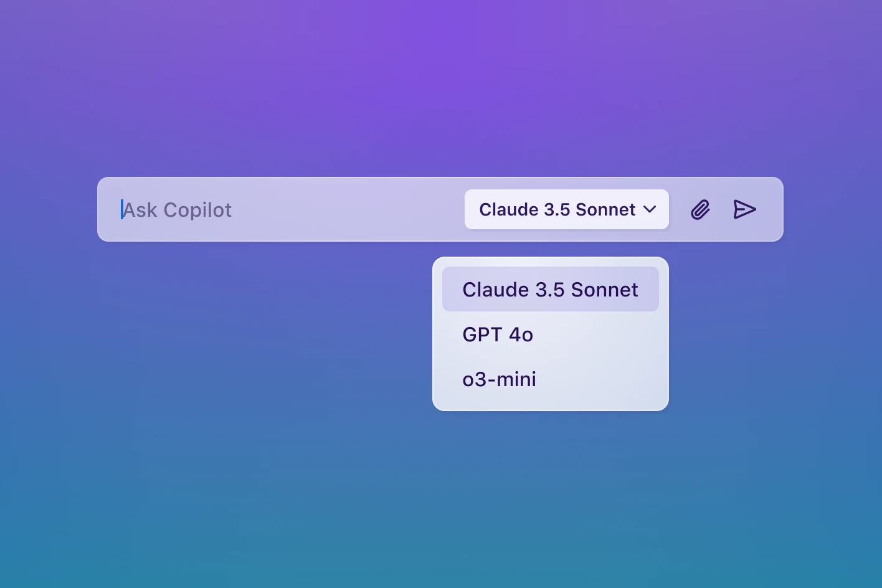Click the paperclip attach icon
Screen dimensions: 882x588
point(700,210)
